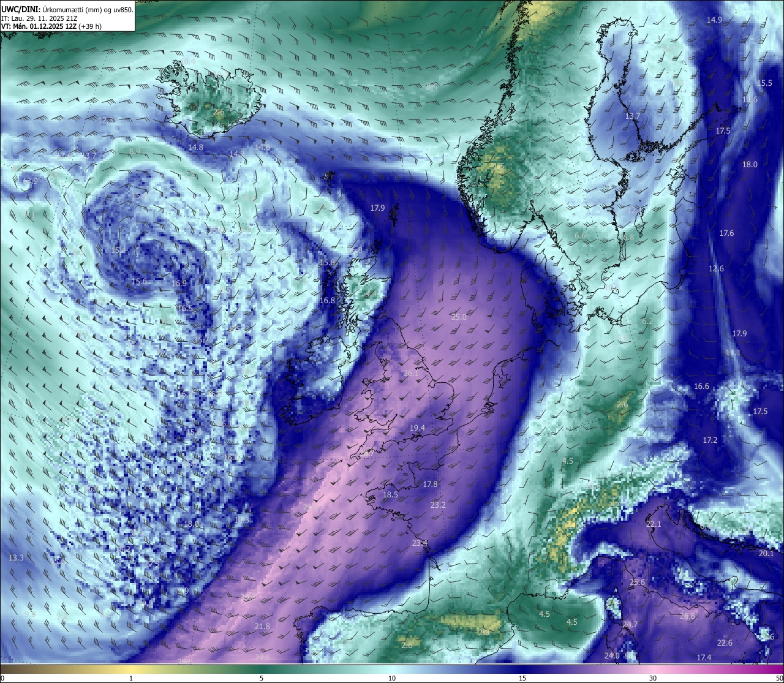This screenshot has height=683, width=784.
Task: Click the 14.8 value south of Iceland
Action: [x=195, y=147]
